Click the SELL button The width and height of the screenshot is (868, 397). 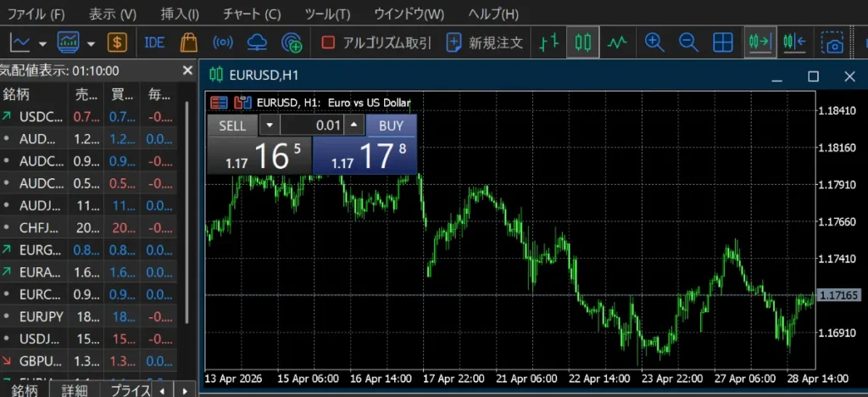point(232,126)
